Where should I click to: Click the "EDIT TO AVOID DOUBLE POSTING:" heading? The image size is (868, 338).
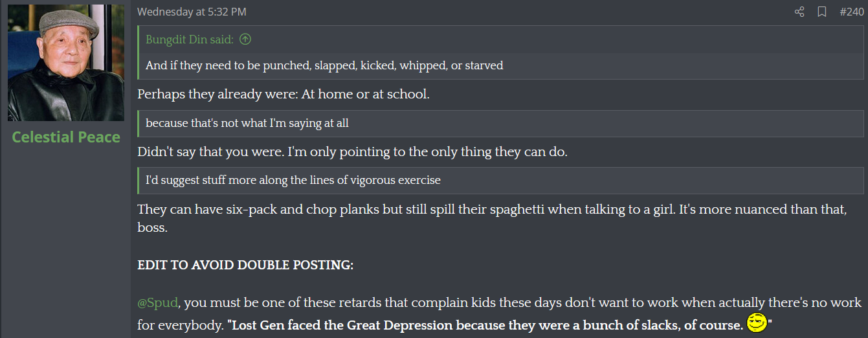pyautogui.click(x=245, y=265)
